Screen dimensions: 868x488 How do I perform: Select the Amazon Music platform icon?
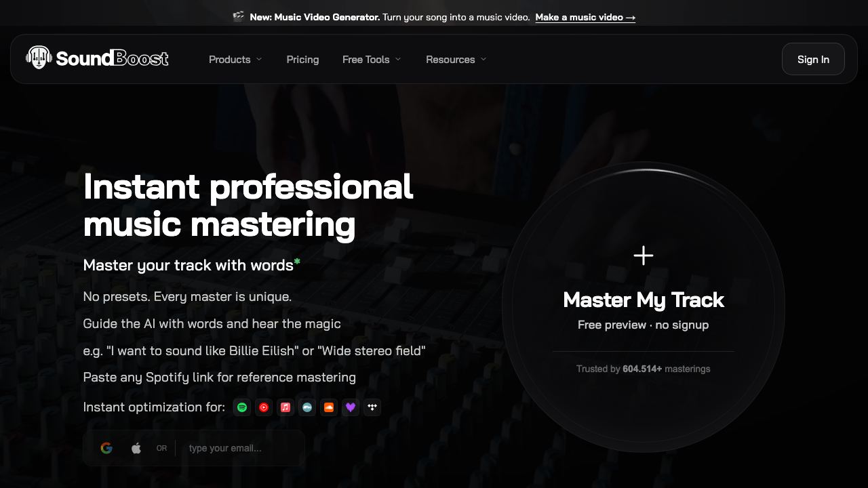click(307, 407)
